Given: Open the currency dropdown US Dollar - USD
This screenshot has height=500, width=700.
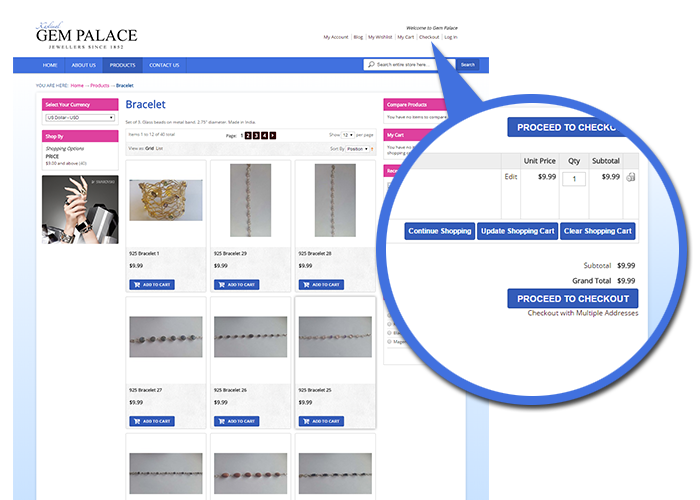Looking at the screenshot, I should coord(80,117).
